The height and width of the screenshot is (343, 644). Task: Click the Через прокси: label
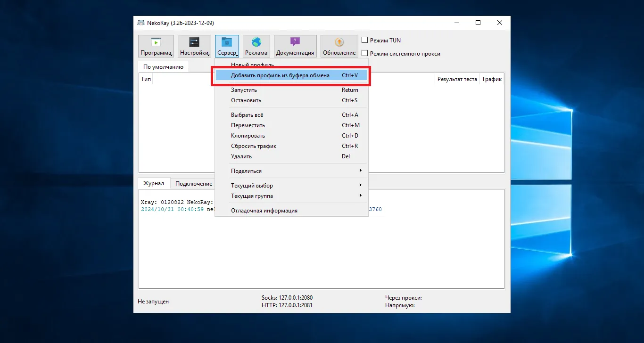coord(404,298)
